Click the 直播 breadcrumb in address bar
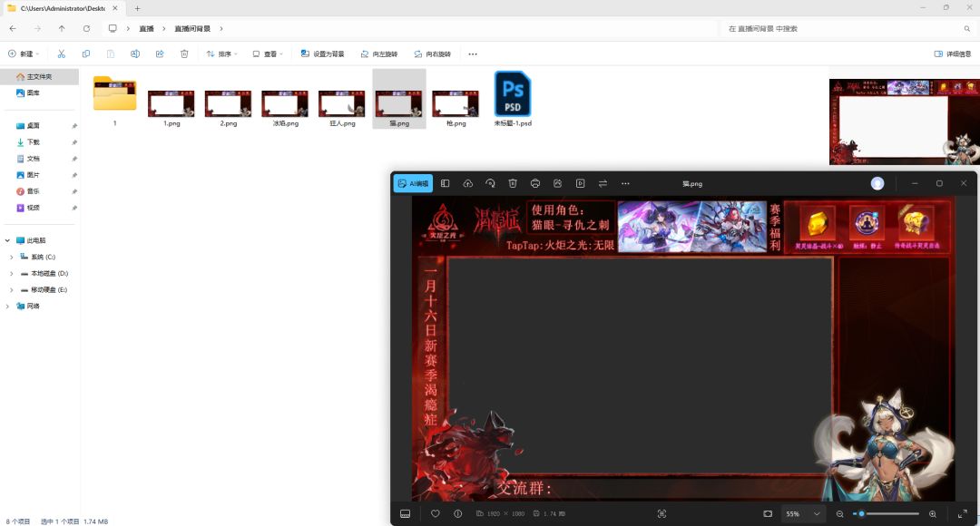This screenshot has height=526, width=980. point(146,29)
